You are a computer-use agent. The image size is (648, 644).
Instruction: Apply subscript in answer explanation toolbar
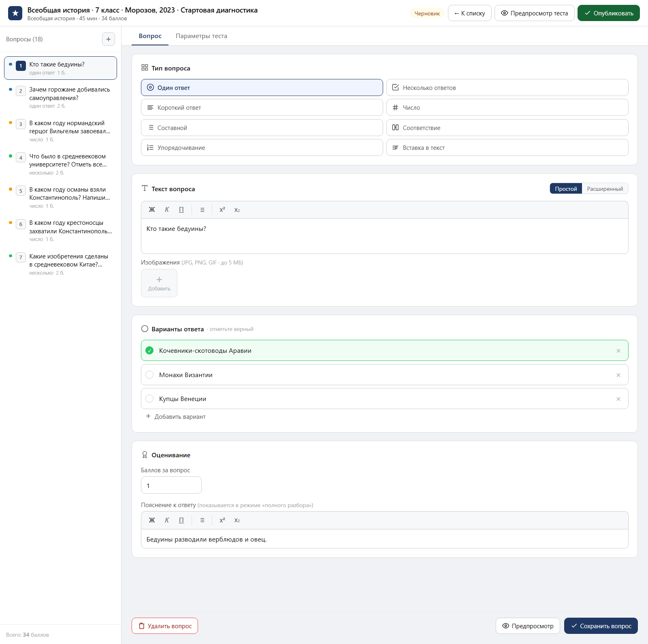pos(237,520)
